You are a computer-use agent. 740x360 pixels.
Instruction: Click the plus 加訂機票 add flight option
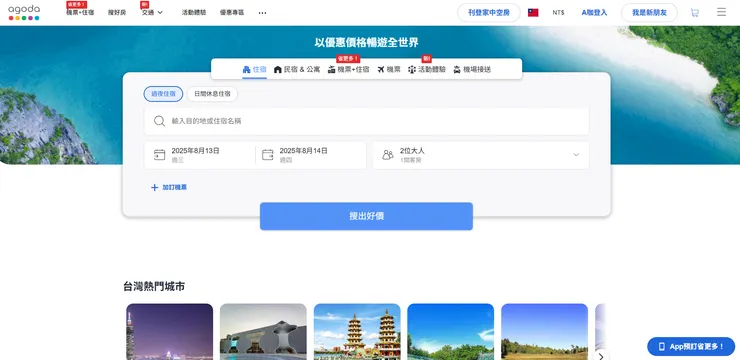point(168,187)
